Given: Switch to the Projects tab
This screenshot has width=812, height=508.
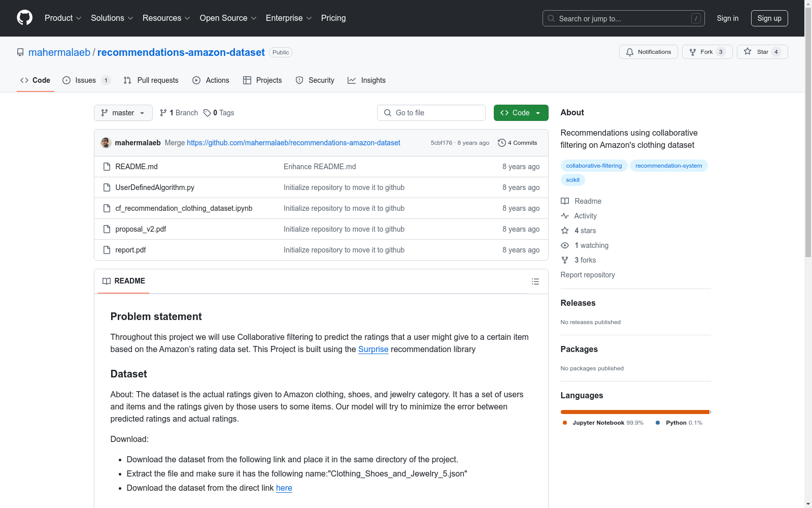Looking at the screenshot, I should [262, 80].
